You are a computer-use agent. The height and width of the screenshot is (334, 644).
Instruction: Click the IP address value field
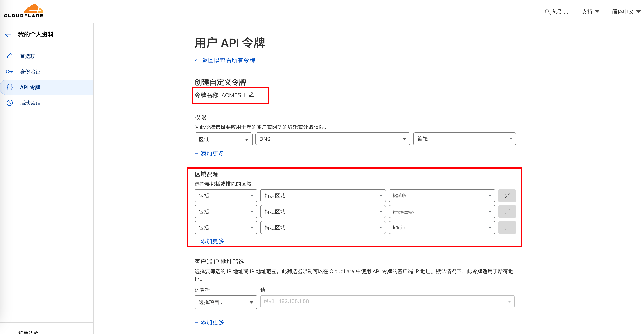[387, 301]
